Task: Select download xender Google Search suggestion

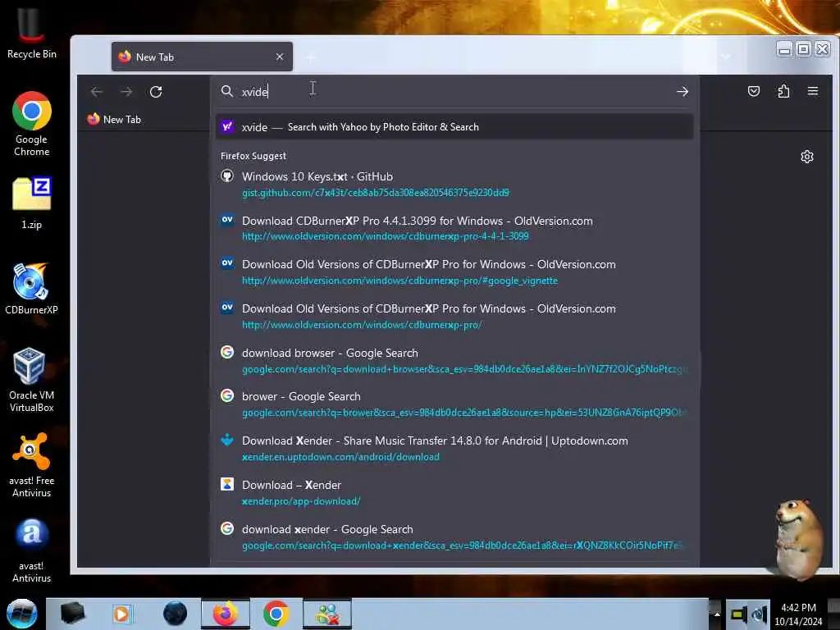Action: click(454, 536)
